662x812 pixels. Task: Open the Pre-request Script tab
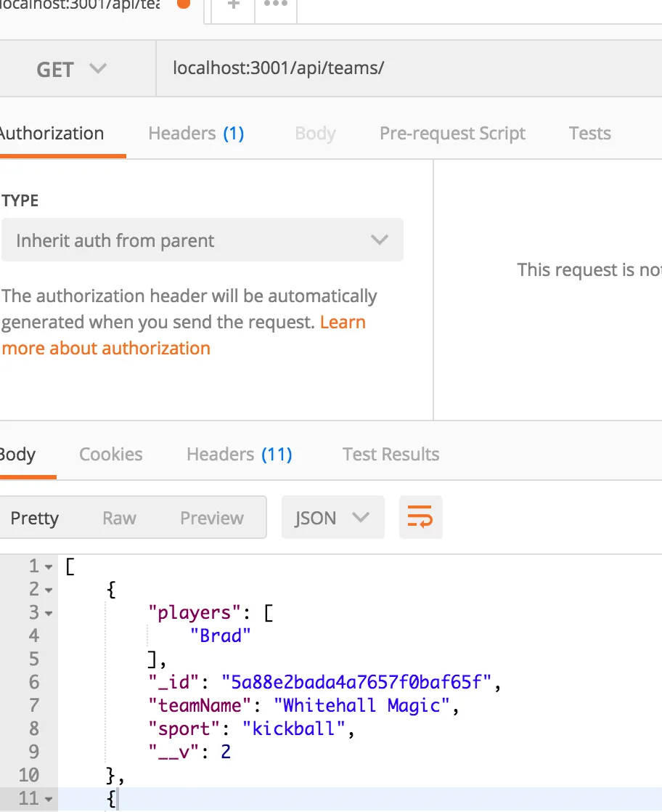point(452,134)
